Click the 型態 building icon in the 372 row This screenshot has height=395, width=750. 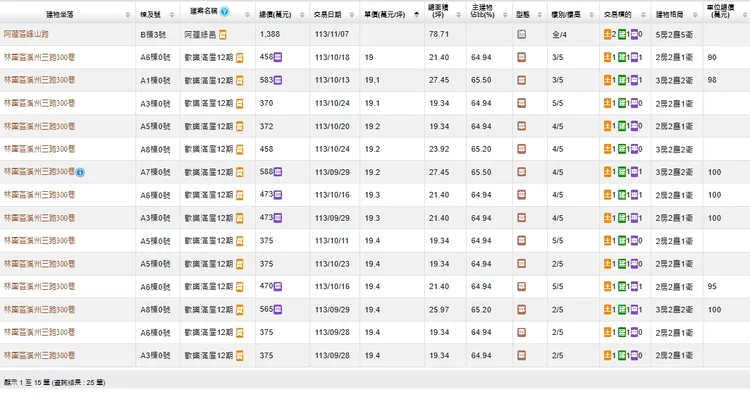click(521, 126)
